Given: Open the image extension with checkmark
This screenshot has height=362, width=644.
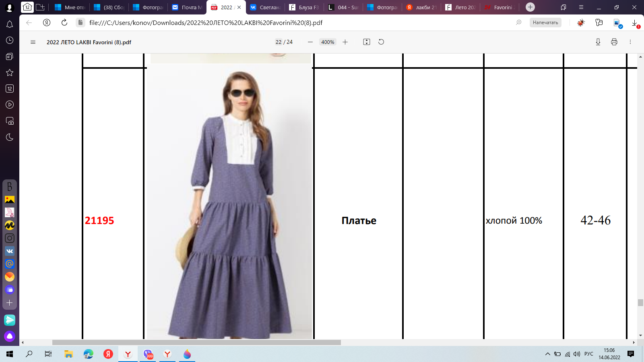Looking at the screenshot, I should pyautogui.click(x=617, y=23).
